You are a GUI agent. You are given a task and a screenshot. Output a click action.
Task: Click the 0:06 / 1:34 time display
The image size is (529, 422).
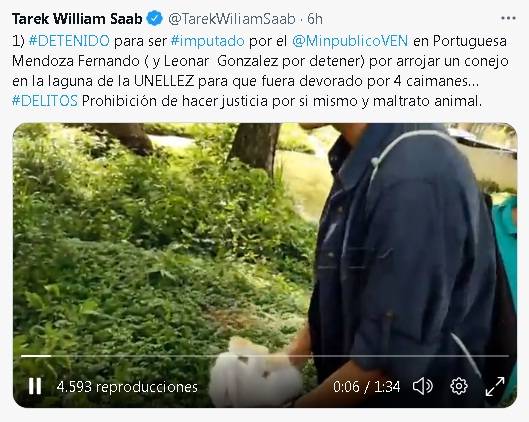(366, 387)
